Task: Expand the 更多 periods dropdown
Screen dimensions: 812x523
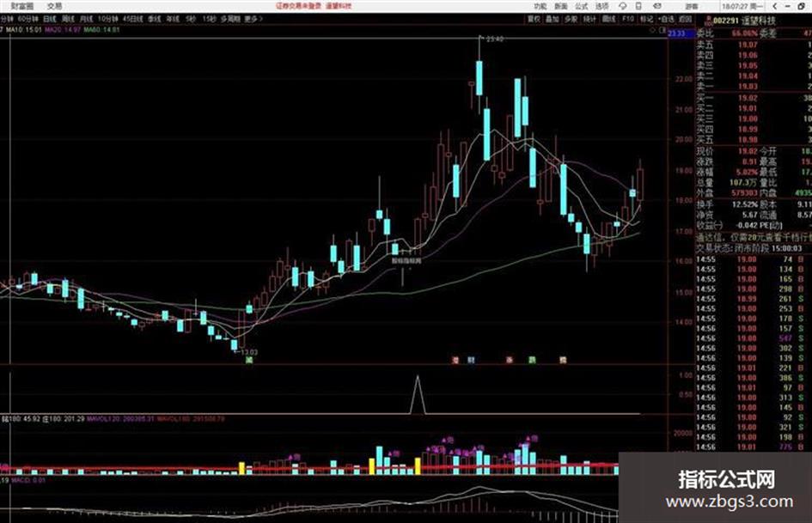Action: (x=253, y=19)
